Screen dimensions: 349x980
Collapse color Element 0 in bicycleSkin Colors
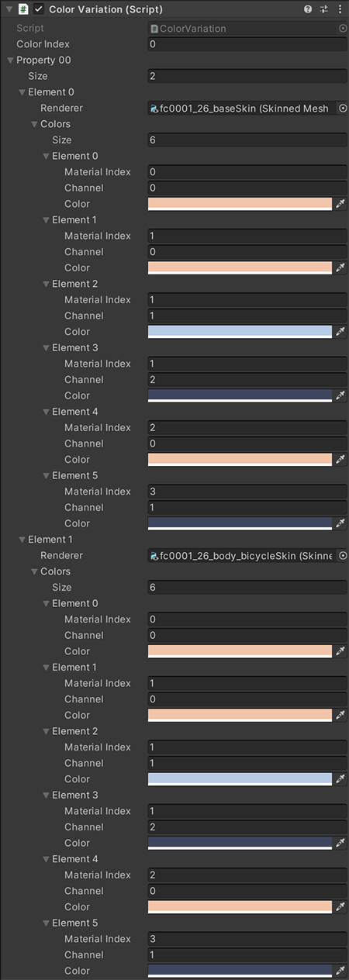[46, 603]
